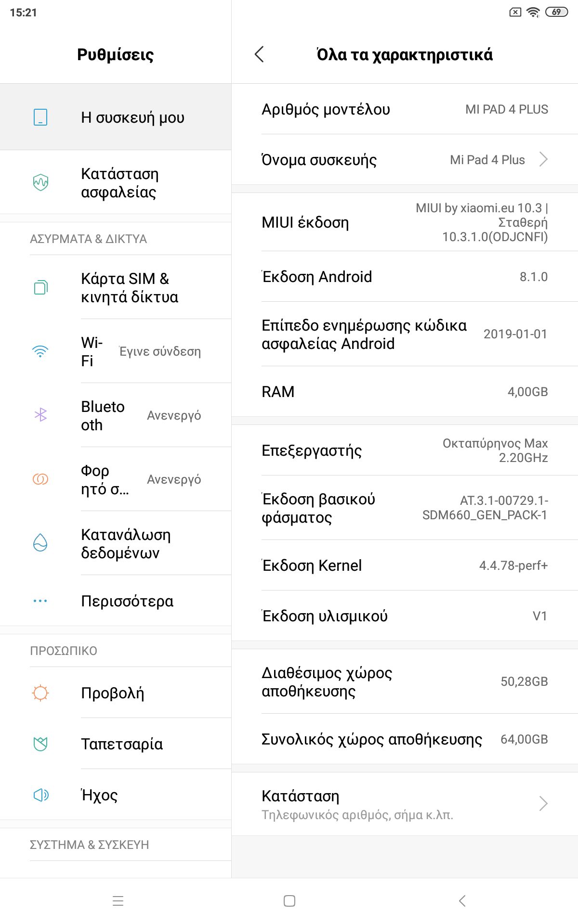Tap the MIUI έκδοση row

point(405,222)
